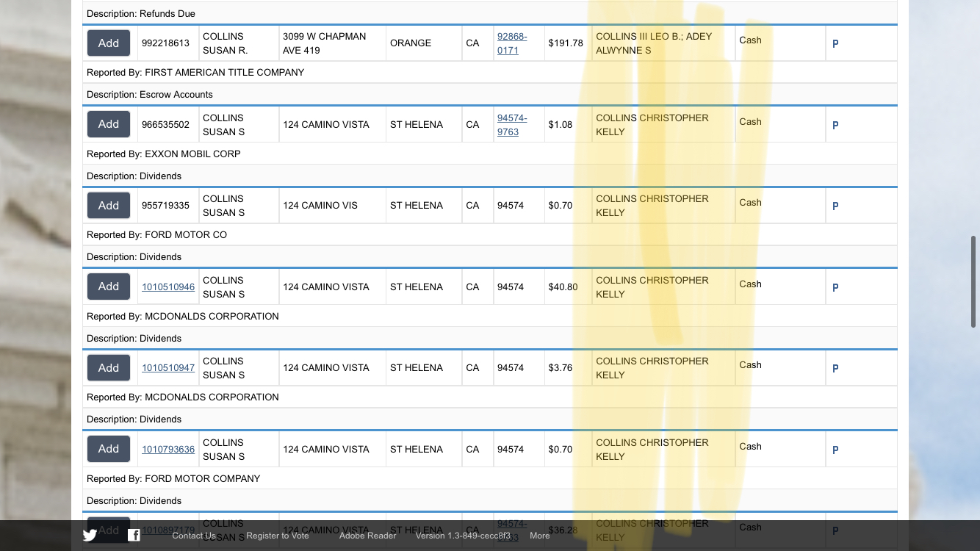Open property ID link 1010793636

tap(168, 450)
